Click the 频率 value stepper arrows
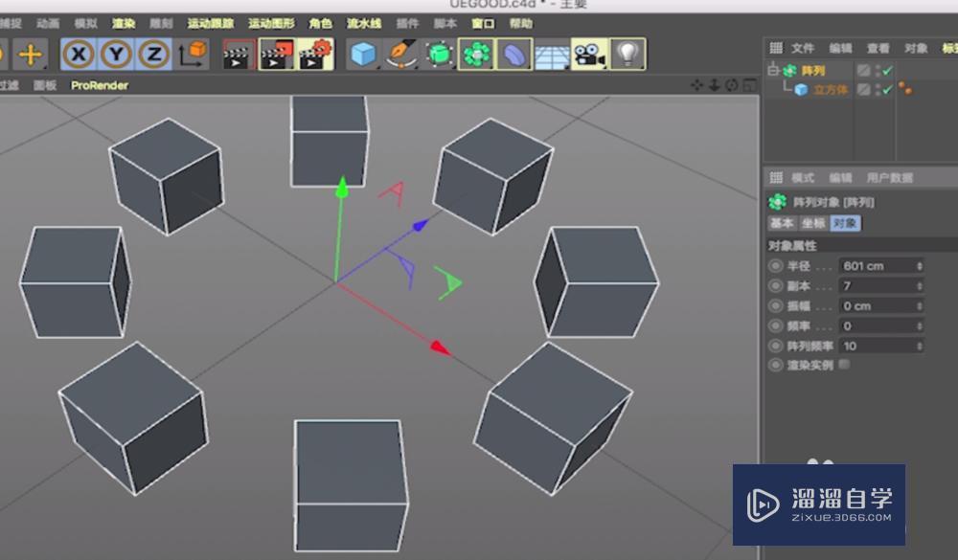The width and height of the screenshot is (958, 560). [919, 326]
